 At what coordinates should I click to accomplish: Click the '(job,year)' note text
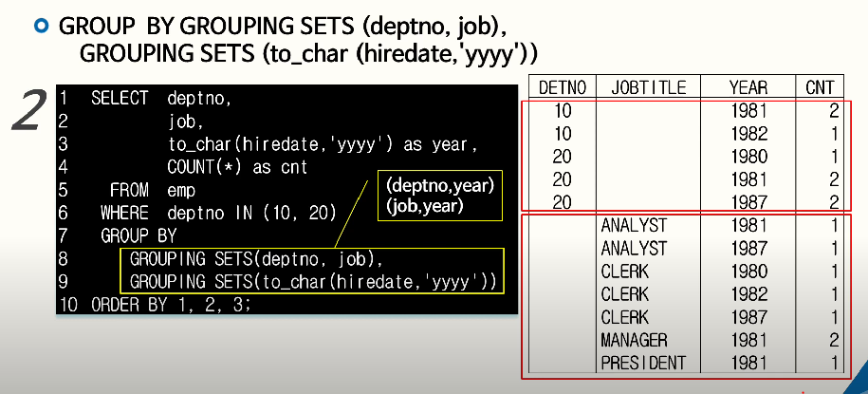(425, 207)
